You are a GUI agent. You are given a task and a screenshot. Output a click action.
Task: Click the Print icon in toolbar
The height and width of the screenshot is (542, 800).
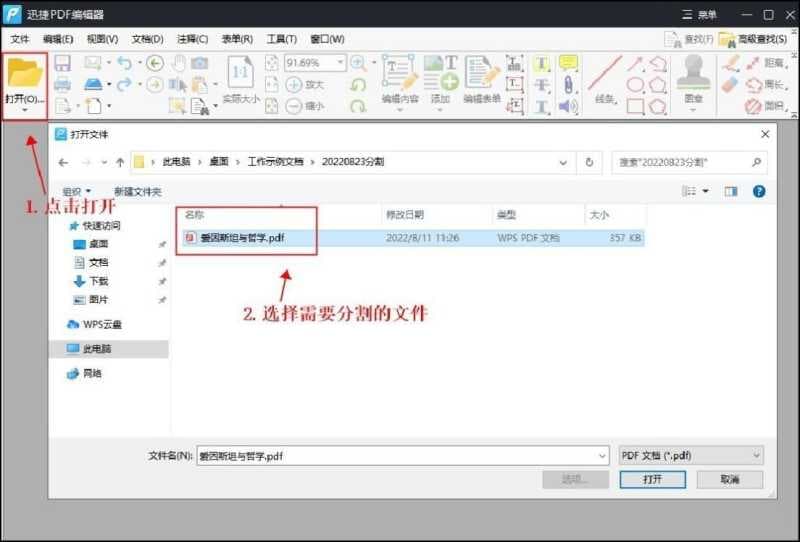tap(62, 84)
